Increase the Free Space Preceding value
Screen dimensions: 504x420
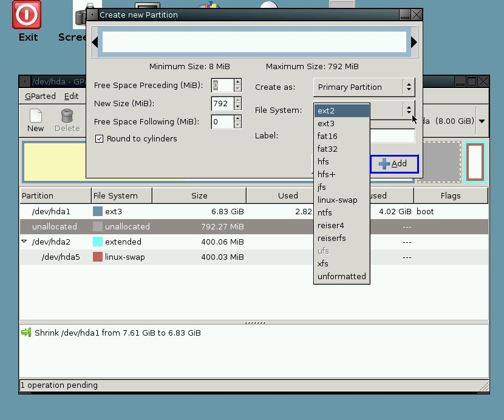point(237,82)
